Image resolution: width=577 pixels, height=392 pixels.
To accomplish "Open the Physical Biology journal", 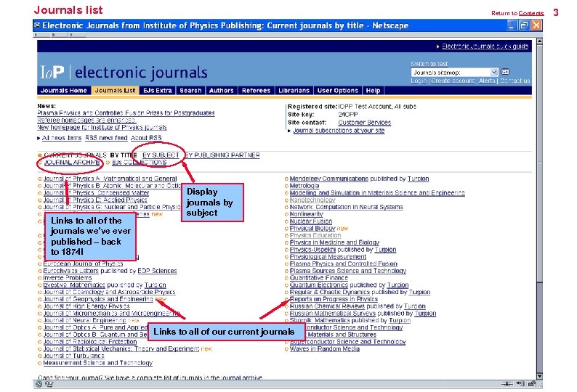I will point(312,229).
